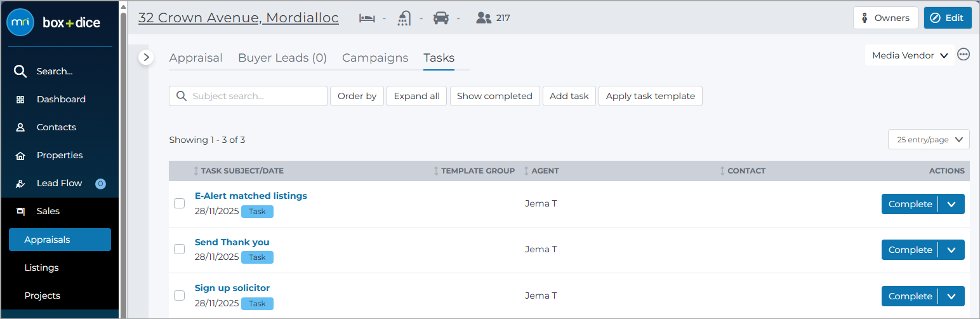
Task: Focus the Subject search field
Action: pos(248,96)
